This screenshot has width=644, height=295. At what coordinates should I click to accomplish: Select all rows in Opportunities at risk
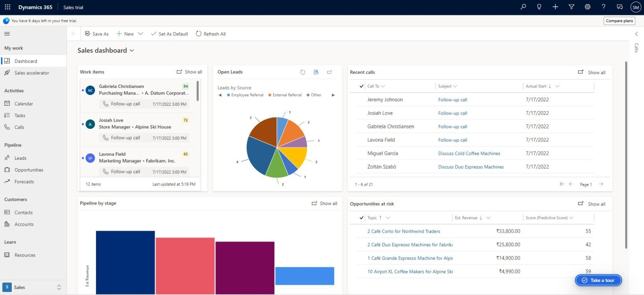362,218
